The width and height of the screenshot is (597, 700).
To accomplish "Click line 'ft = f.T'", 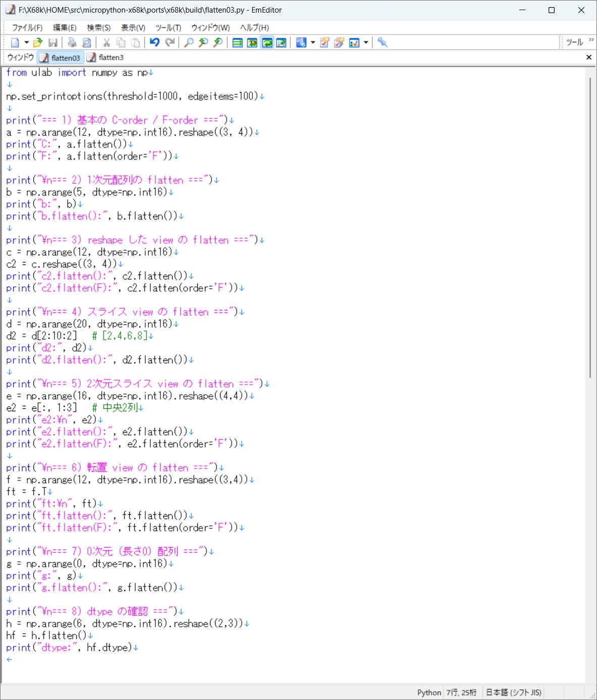I will click(29, 492).
